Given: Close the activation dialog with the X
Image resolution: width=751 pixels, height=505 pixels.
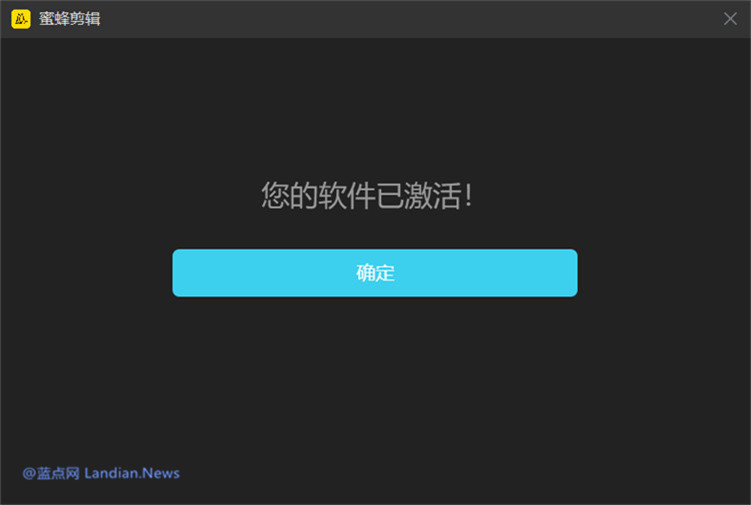Looking at the screenshot, I should tap(730, 19).
